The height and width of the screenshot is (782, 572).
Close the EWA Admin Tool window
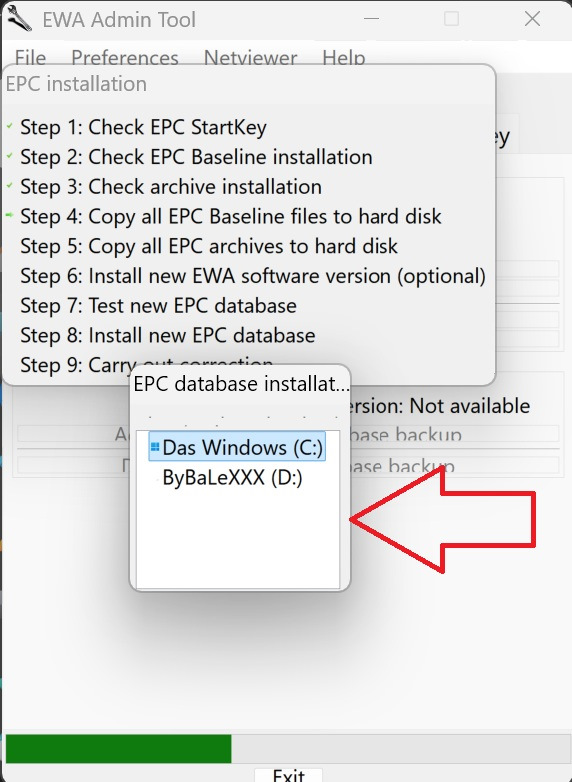coord(532,19)
